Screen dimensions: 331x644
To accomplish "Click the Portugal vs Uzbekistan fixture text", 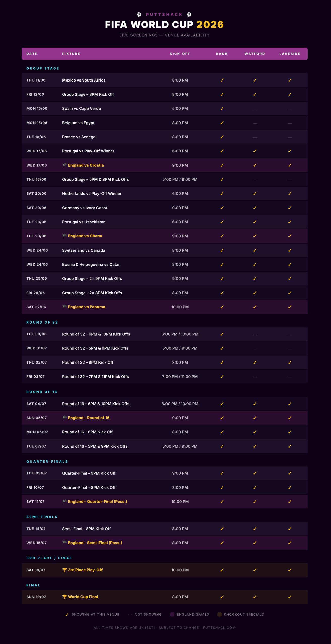I will pos(84,222).
